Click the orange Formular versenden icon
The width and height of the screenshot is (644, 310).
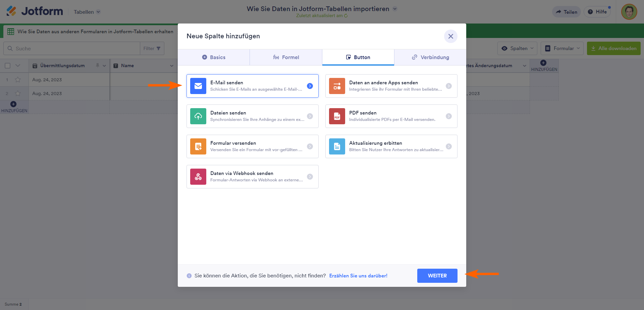tap(198, 146)
